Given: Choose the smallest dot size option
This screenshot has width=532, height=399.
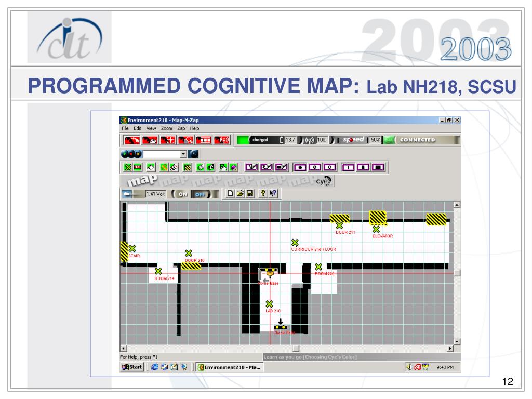Looking at the screenshot, I should point(330,167).
